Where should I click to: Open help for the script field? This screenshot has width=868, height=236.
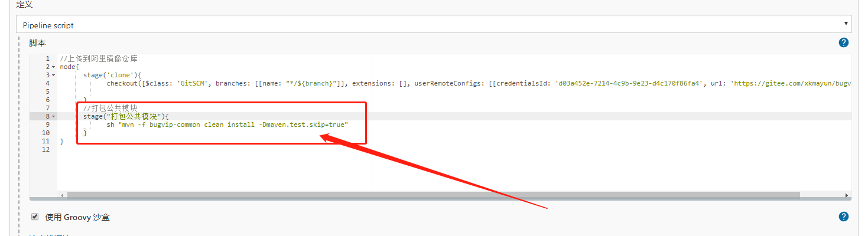[844, 42]
